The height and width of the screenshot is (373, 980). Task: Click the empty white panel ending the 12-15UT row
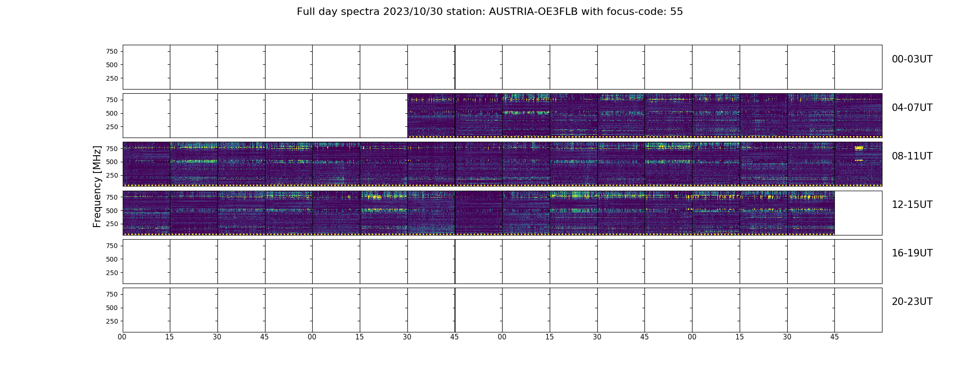858,213
